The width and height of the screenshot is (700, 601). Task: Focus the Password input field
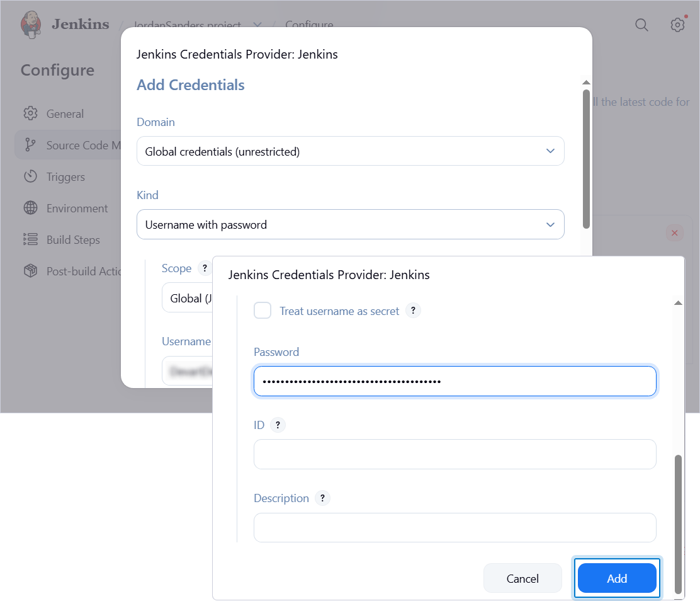click(x=455, y=381)
